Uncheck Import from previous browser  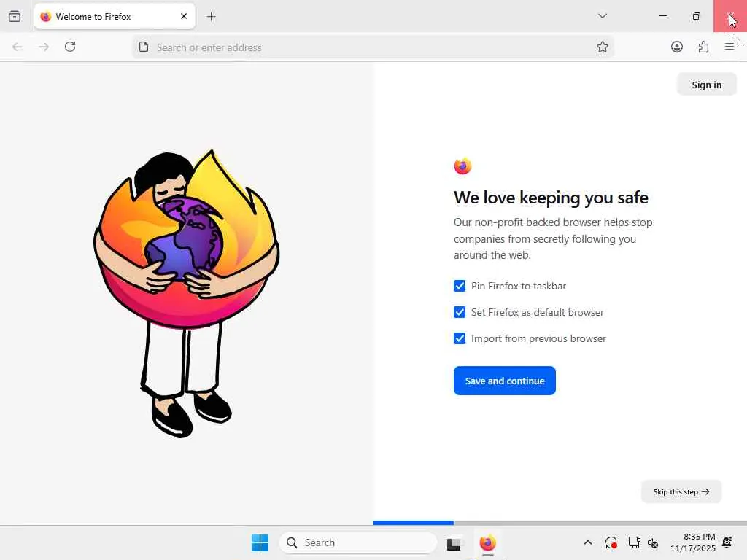click(x=460, y=338)
